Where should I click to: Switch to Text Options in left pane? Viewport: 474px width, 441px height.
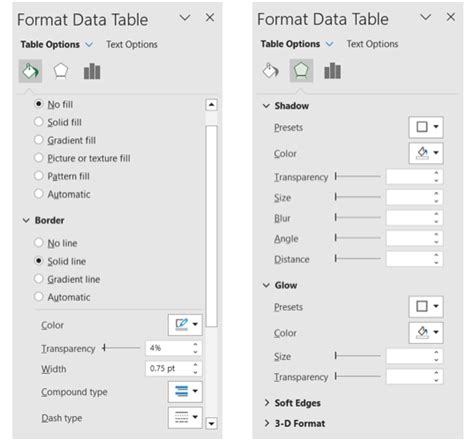132,44
